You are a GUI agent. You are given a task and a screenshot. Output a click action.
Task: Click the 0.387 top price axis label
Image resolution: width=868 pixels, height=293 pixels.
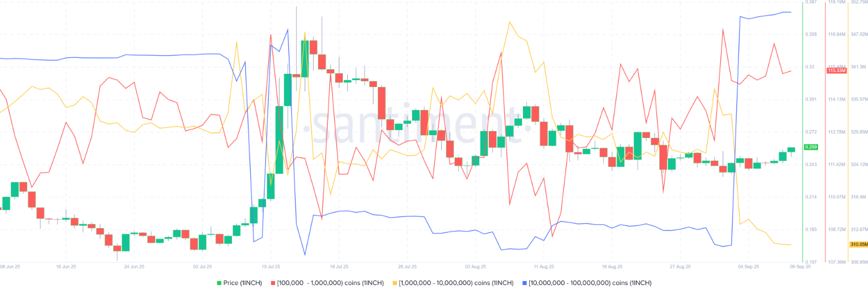coord(811,2)
